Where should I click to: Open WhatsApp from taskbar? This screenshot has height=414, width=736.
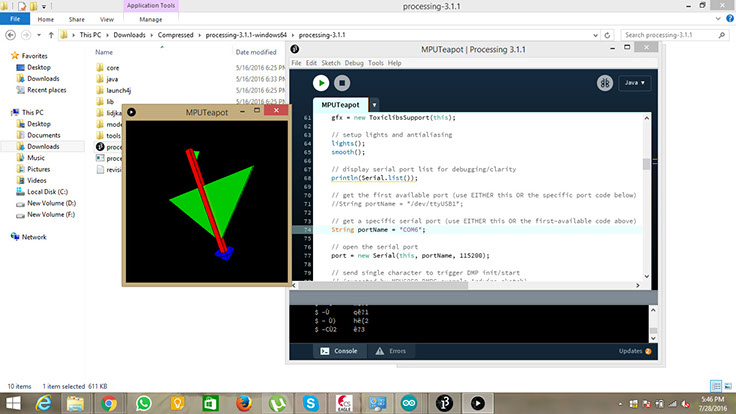pos(144,404)
